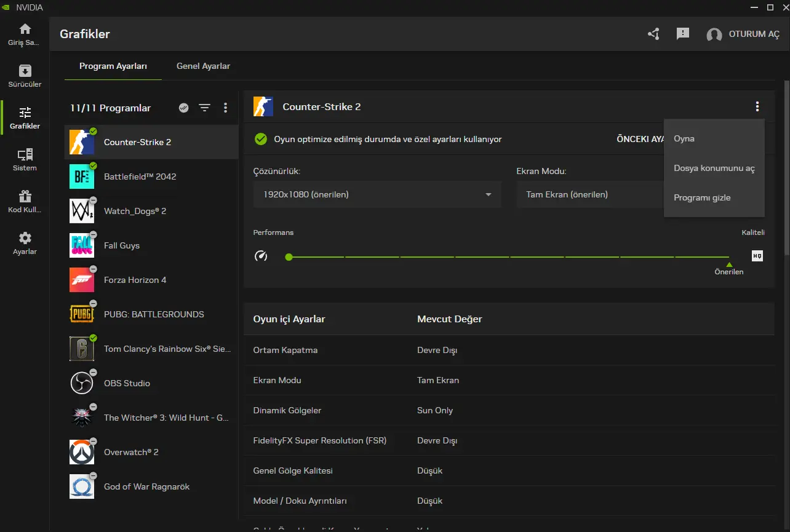Viewport: 790px width, 532px height.
Task: Select Watch_Dogs® 2 in program list
Action: click(151, 211)
